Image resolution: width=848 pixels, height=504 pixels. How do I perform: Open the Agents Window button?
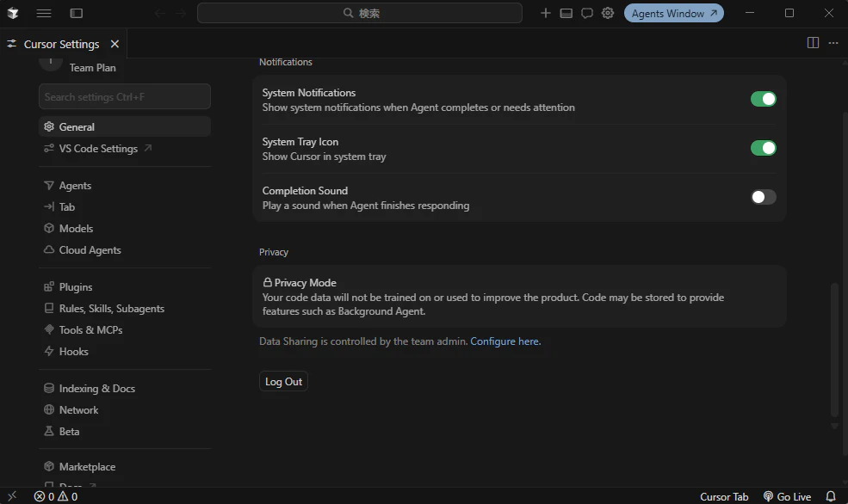[674, 13]
